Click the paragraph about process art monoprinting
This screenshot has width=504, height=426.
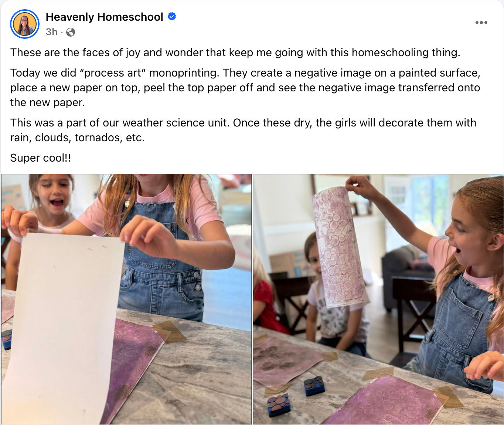245,88
